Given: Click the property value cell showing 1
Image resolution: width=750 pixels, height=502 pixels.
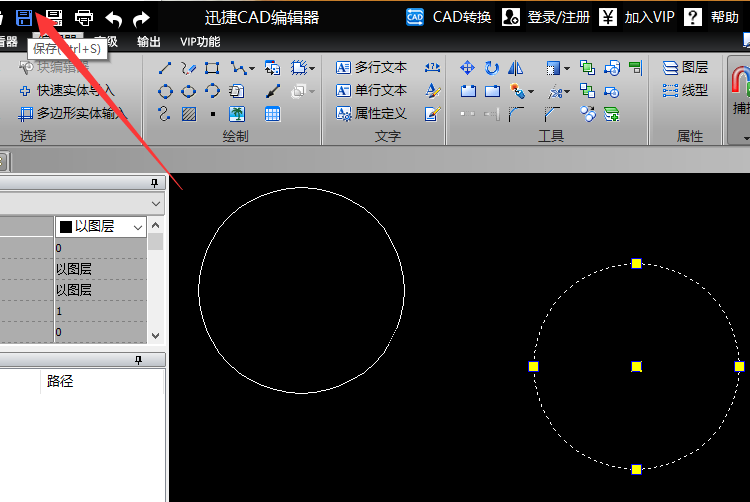Looking at the screenshot, I should tap(100, 311).
